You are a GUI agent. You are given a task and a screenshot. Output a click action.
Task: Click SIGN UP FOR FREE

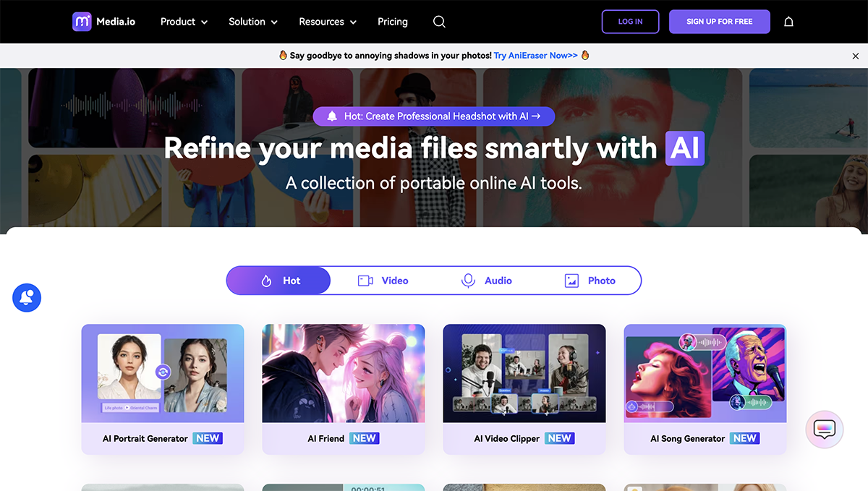pos(719,22)
